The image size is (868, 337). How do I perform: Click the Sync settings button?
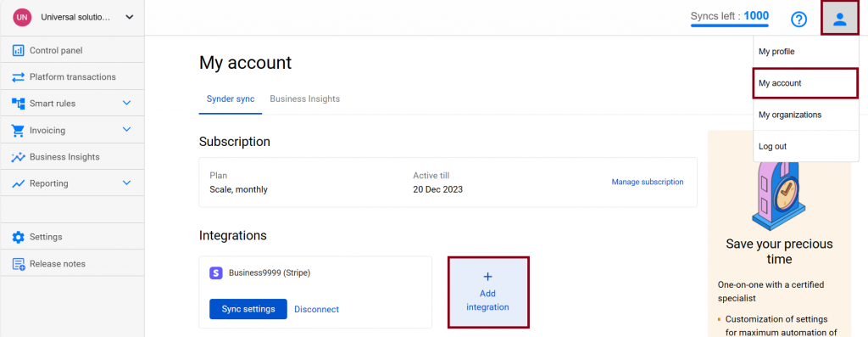pos(248,309)
